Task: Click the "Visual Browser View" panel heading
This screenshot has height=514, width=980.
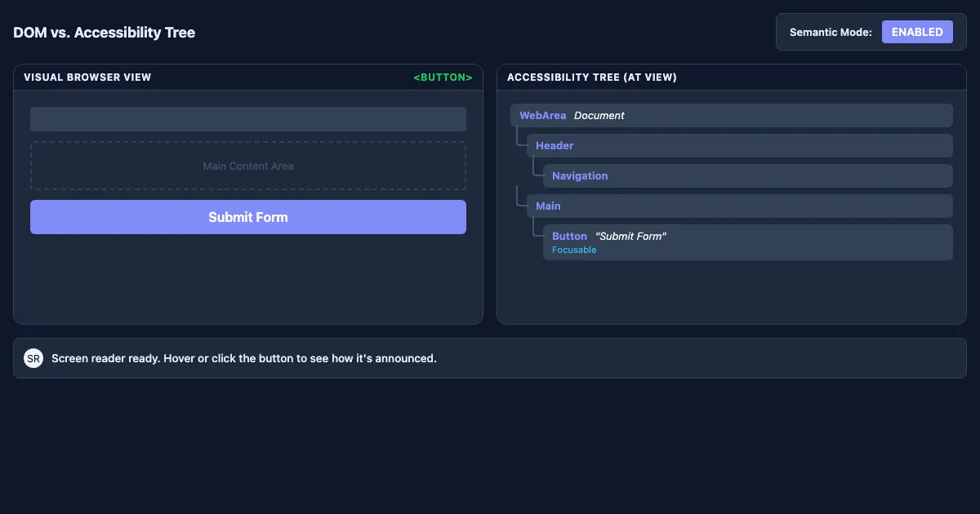Action: coord(87,78)
